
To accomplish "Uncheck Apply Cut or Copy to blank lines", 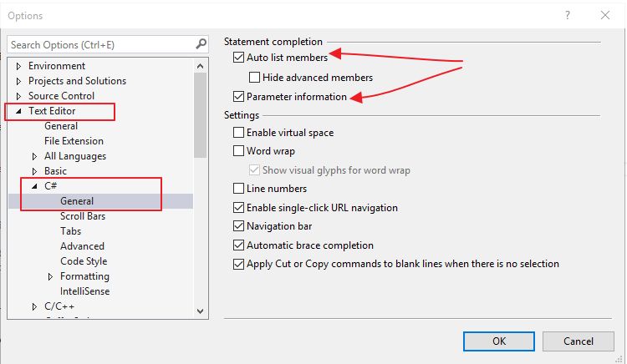I will coord(239,264).
